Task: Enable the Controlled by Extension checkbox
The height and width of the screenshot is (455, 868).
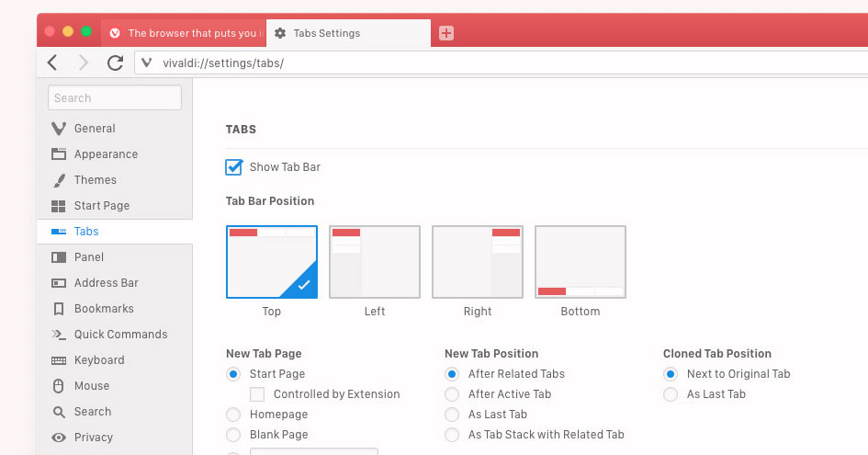Action: [x=257, y=394]
